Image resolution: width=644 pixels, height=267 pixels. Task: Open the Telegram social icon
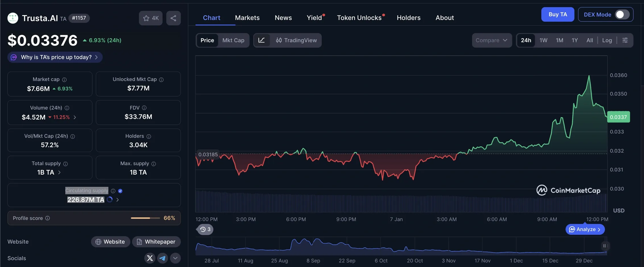pyautogui.click(x=162, y=258)
